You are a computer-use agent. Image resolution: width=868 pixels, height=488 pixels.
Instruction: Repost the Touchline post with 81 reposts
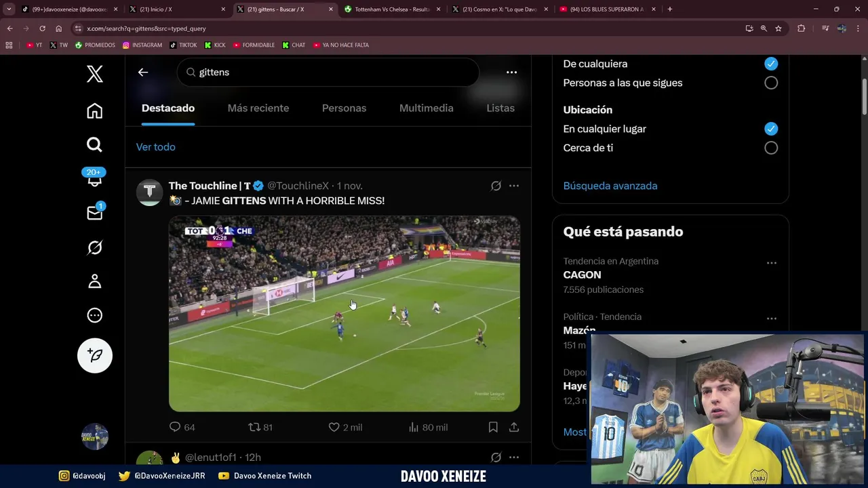coord(260,427)
